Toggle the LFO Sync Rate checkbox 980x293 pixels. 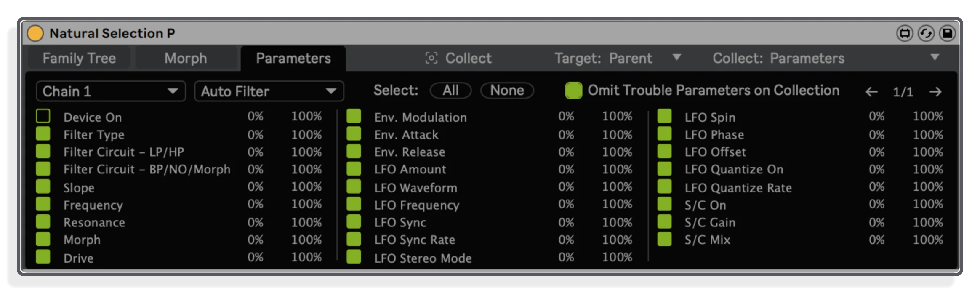[x=354, y=239]
